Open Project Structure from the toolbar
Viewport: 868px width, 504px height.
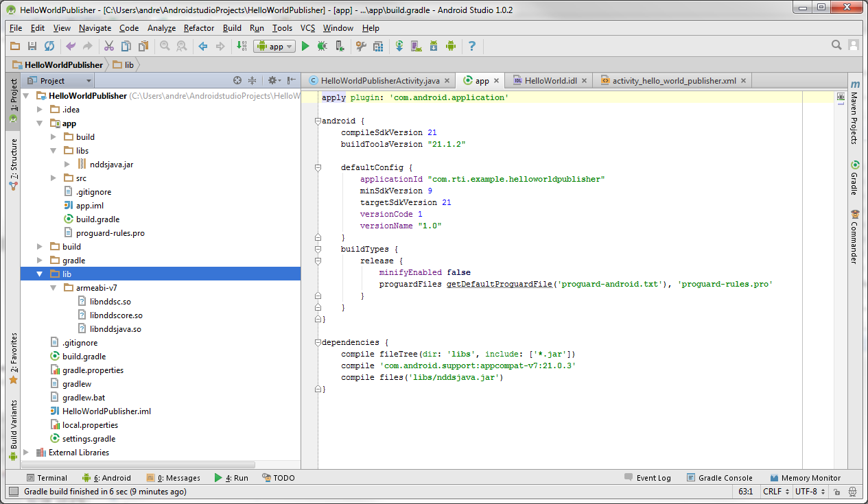pyautogui.click(x=378, y=46)
